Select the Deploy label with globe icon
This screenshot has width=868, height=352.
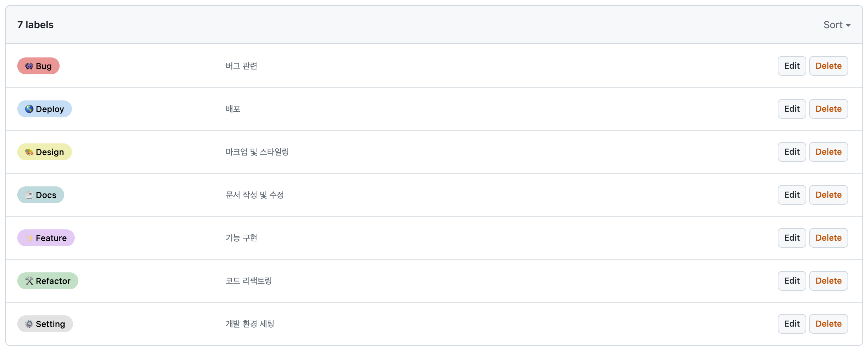[x=44, y=109]
